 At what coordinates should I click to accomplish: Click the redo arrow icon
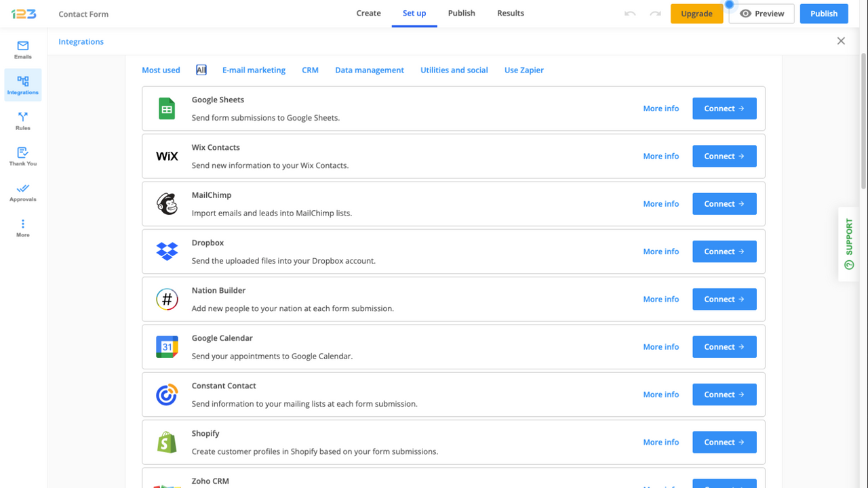[x=655, y=14]
